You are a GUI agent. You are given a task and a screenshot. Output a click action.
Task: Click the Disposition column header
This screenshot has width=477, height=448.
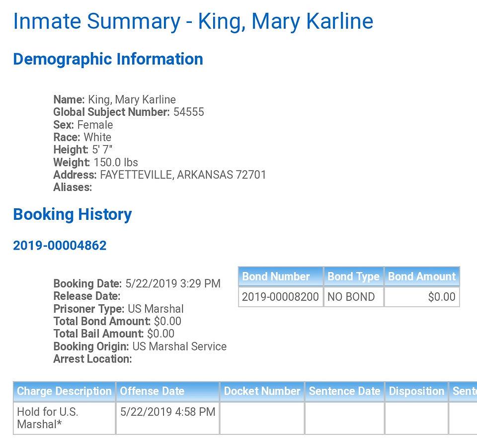416,391
